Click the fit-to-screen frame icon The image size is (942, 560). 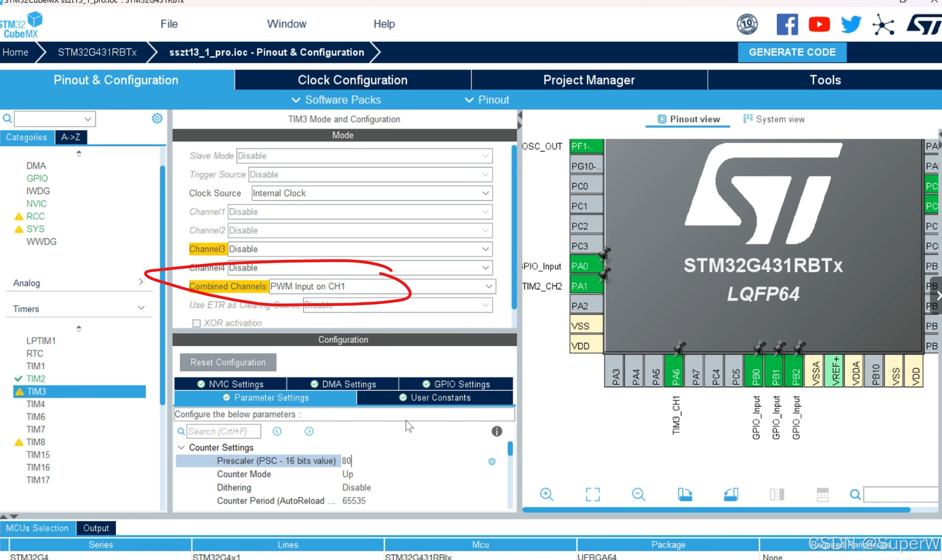click(592, 494)
